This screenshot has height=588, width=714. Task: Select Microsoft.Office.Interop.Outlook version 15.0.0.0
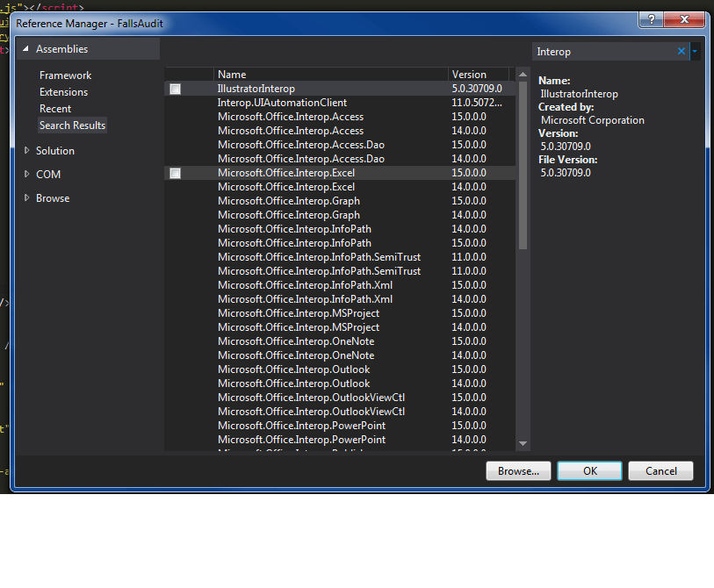click(x=340, y=369)
